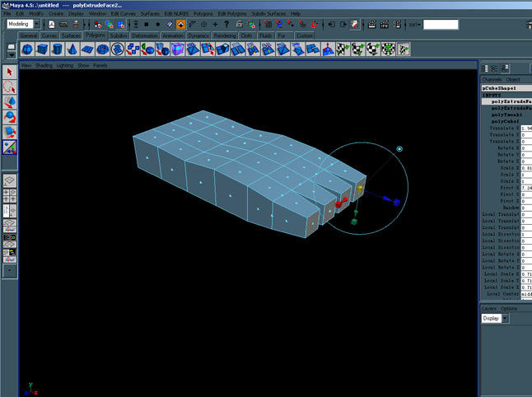
Task: Toggle select by component type mode
Action: point(121,25)
